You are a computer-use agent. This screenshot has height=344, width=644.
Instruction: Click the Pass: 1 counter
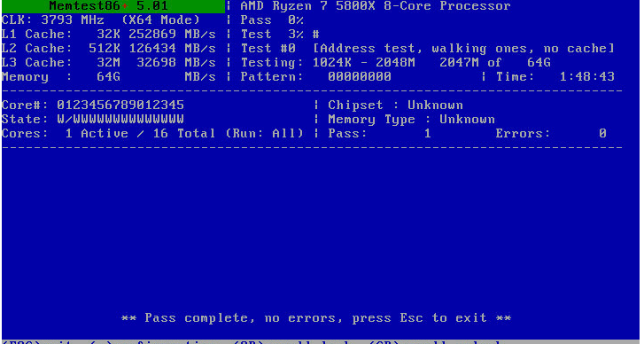coord(379,134)
